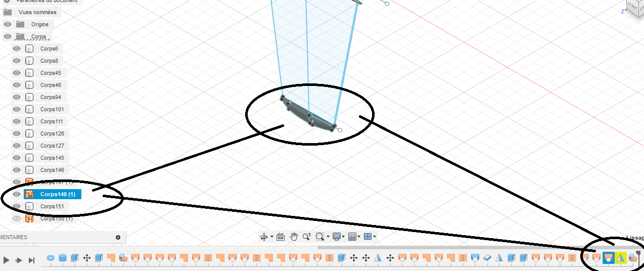Select the Corps150 (1) surface body
Viewport: 644px width, 271px height.
point(57,218)
